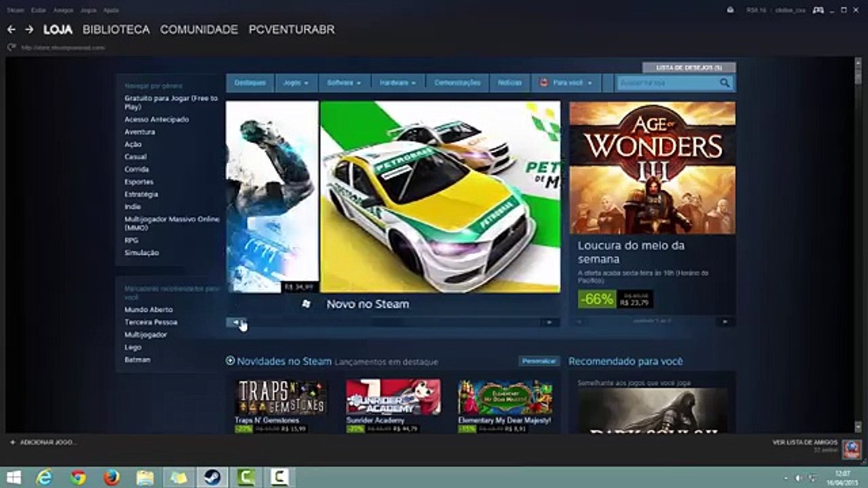The width and height of the screenshot is (868, 488).
Task: Open the sticky notes taskbar icon
Action: click(179, 478)
